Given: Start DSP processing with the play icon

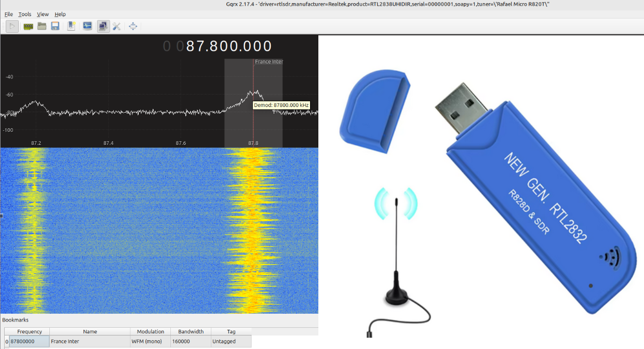Looking at the screenshot, I should pyautogui.click(x=12, y=26).
